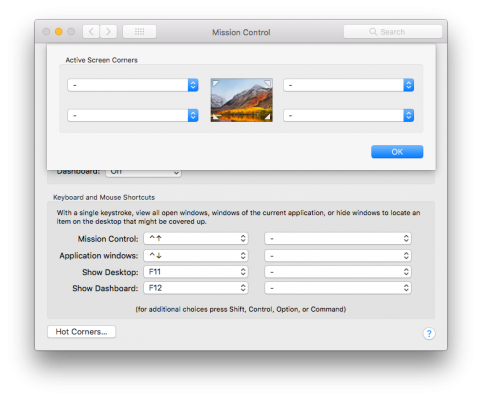
Task: Click the 'Show Desktop:' label
Action: click(x=110, y=272)
